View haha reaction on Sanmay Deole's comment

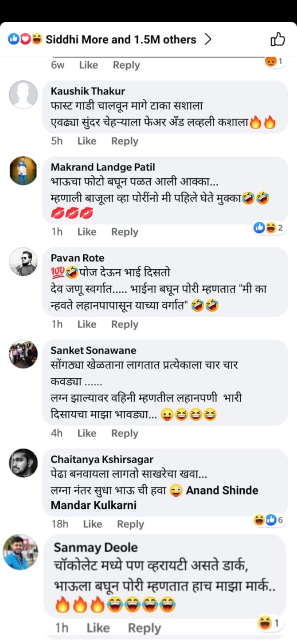269,624
